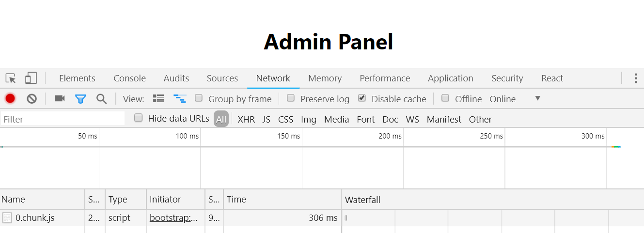Viewport: 644px width, 233px height.
Task: Open network search with magnifier icon
Action: tap(101, 99)
